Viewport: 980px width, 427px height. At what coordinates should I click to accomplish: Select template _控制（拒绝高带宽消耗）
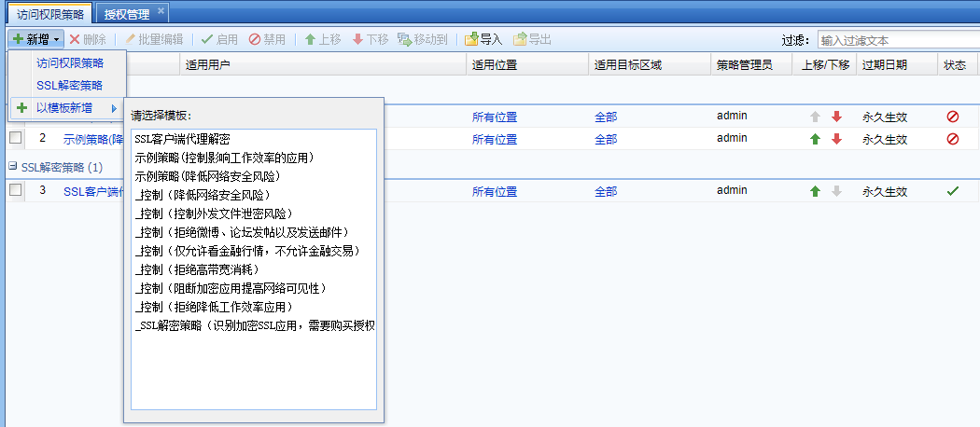(x=203, y=269)
